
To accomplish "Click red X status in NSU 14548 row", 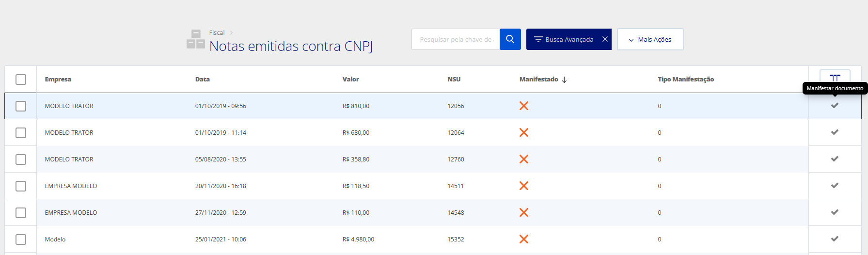I will click(524, 212).
